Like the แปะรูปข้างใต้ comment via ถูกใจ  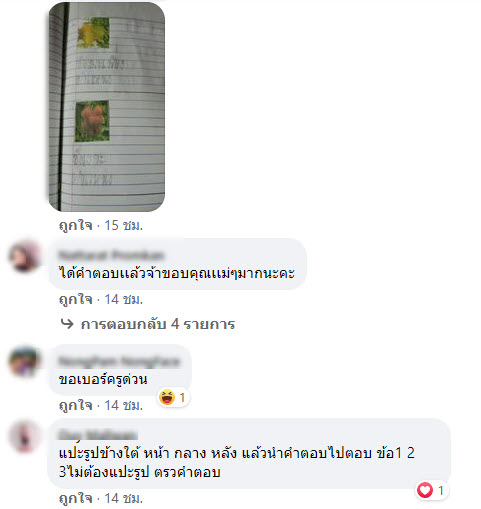[x=76, y=498]
